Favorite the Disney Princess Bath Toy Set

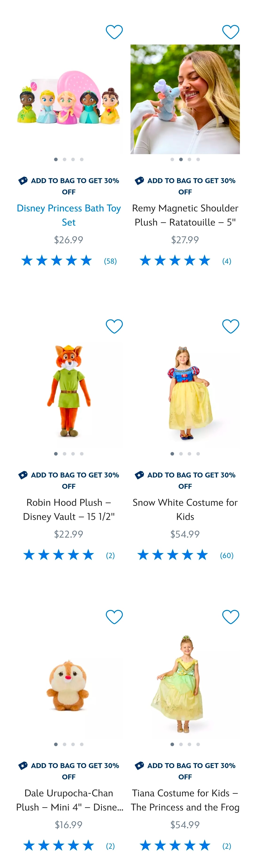[x=114, y=32]
